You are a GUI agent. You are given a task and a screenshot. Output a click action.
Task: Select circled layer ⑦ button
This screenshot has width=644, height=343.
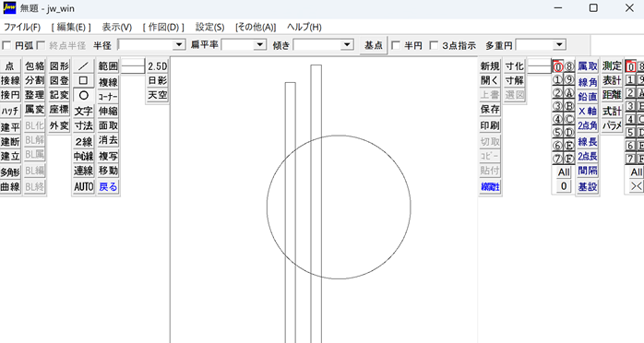pyautogui.click(x=557, y=159)
